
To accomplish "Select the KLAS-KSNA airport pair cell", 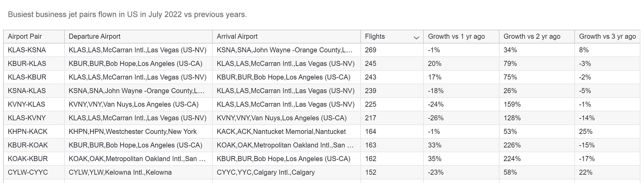I will tap(34, 50).
